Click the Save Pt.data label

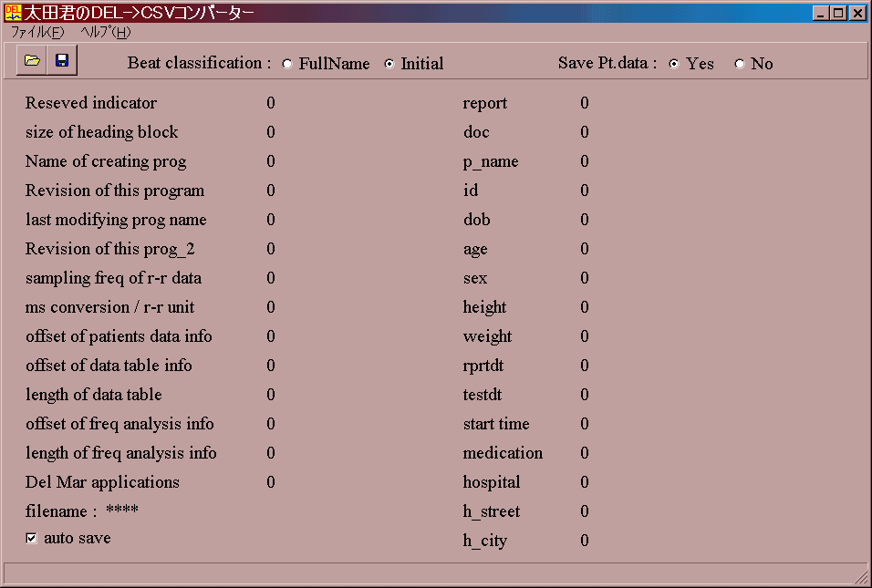[607, 63]
